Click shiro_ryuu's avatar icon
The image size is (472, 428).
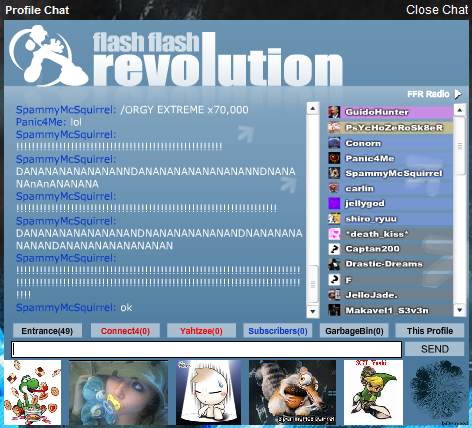click(x=334, y=219)
